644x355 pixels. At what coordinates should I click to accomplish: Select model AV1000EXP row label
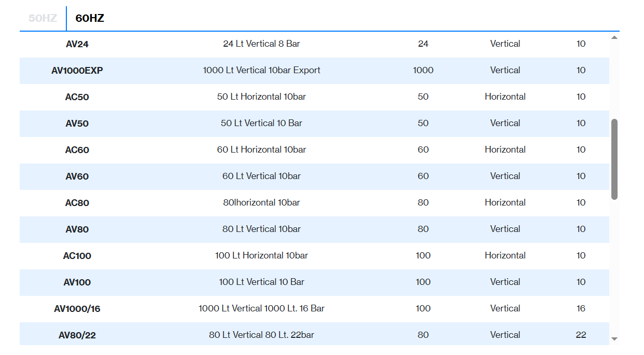click(77, 71)
